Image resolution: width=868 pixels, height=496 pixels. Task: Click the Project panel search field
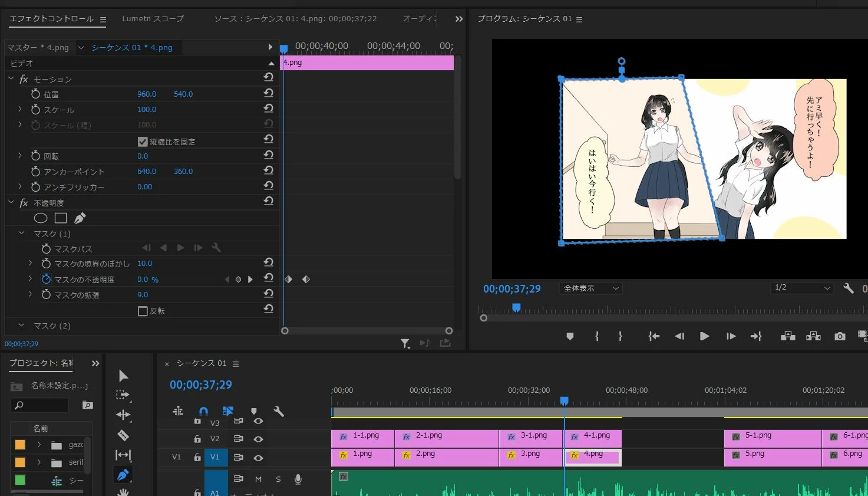click(39, 405)
